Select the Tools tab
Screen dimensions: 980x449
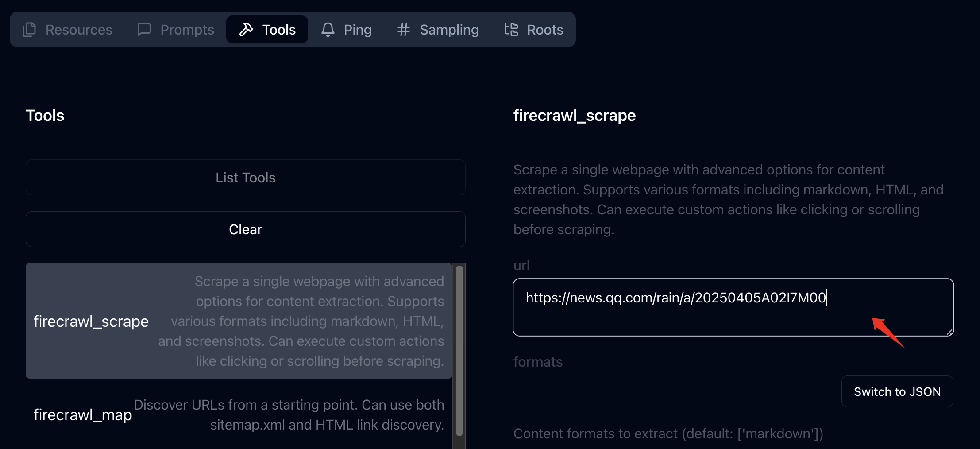point(267,29)
